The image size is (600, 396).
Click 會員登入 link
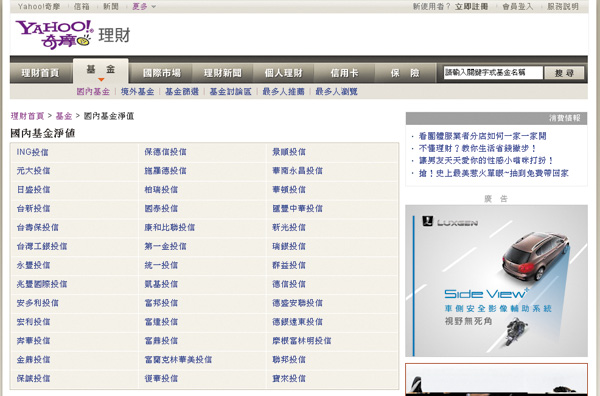click(517, 7)
